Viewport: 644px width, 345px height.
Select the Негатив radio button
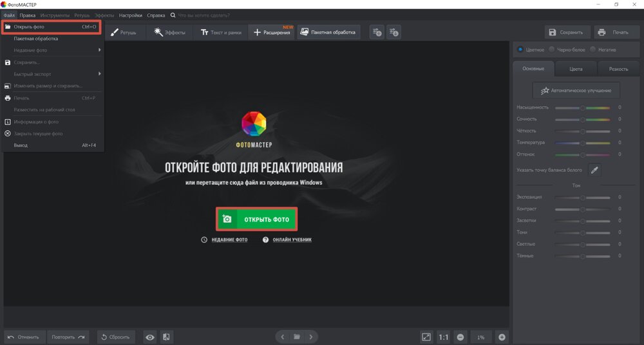click(592, 50)
